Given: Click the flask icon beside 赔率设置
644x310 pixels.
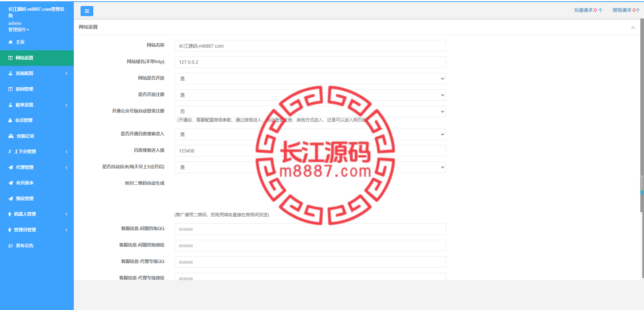Looking at the screenshot, I should click(10, 105).
